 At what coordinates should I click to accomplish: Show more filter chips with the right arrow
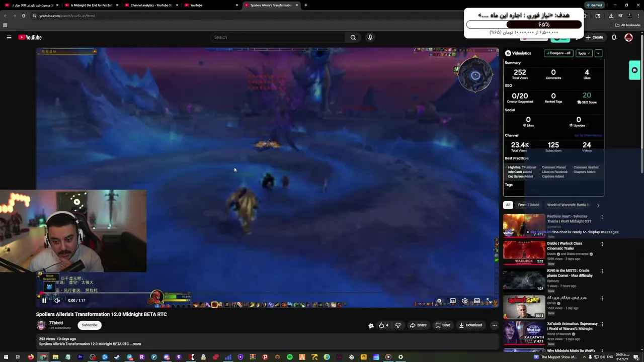click(598, 205)
